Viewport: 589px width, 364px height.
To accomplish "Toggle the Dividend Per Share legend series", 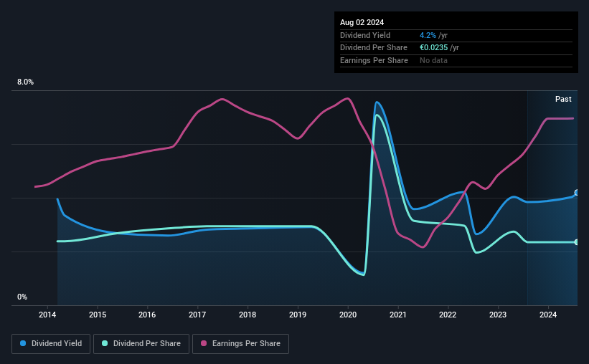I will coord(141,344).
